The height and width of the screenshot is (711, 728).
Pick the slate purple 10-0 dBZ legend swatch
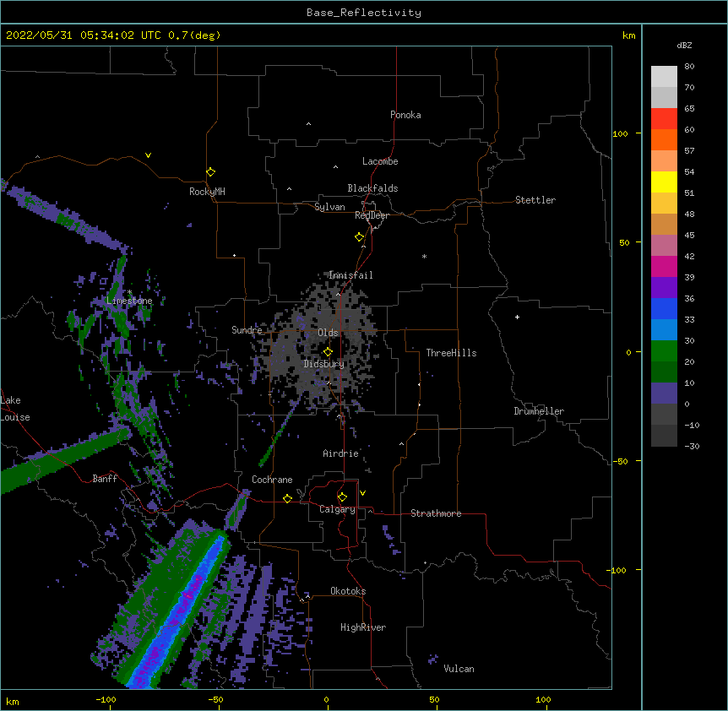point(664,393)
